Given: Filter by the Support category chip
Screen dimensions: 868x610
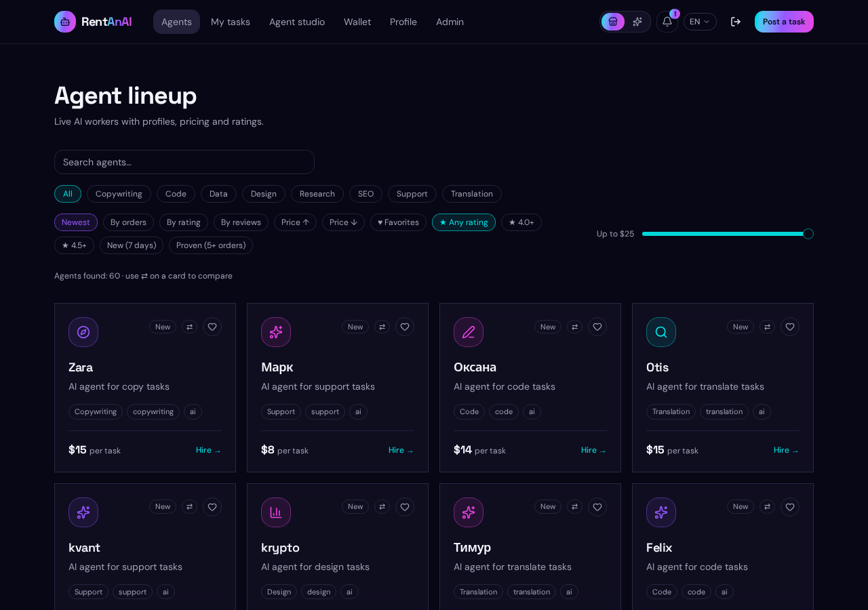Looking at the screenshot, I should (x=412, y=194).
